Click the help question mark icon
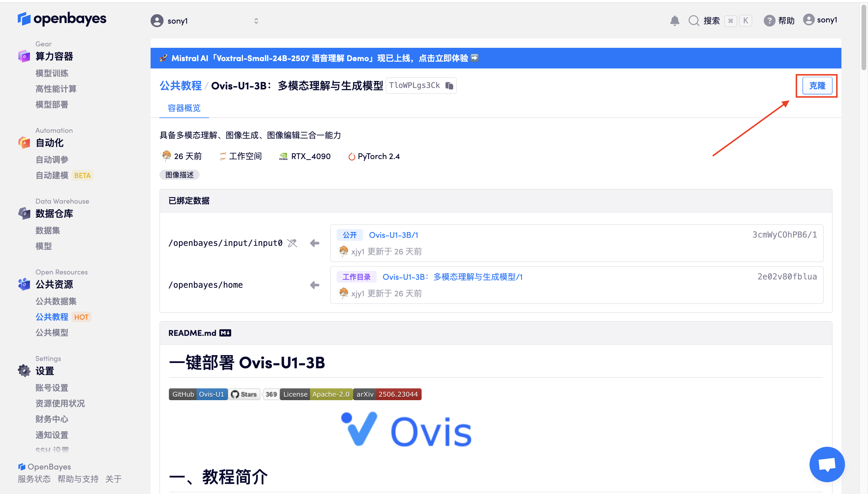 coord(769,21)
